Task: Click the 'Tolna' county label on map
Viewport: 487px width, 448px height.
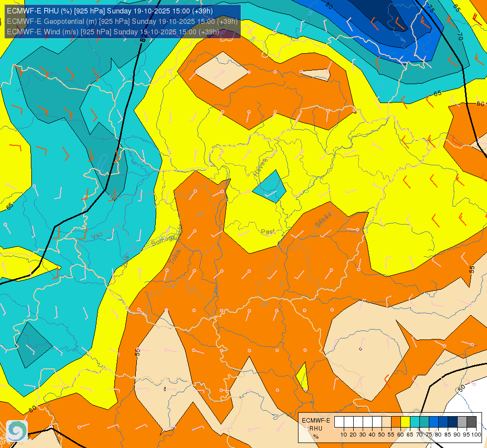Action: 175,257
